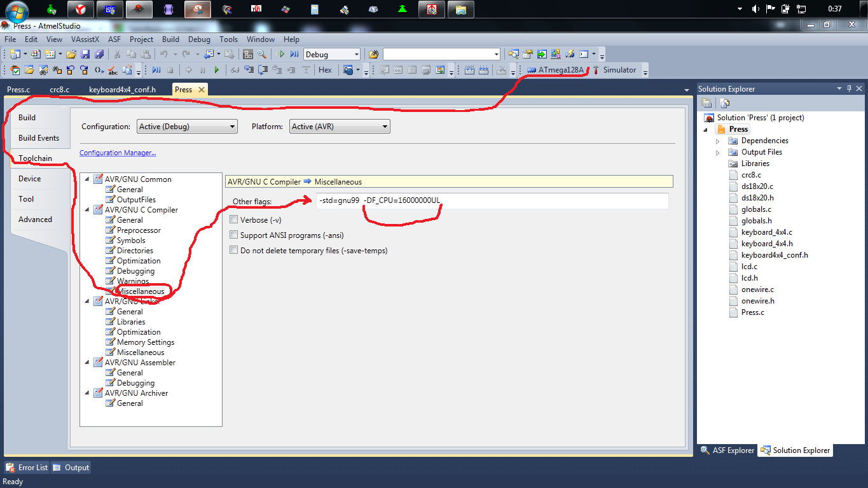Open the Configuration dropdown Active (Debug)
The width and height of the screenshot is (868, 488).
click(187, 127)
